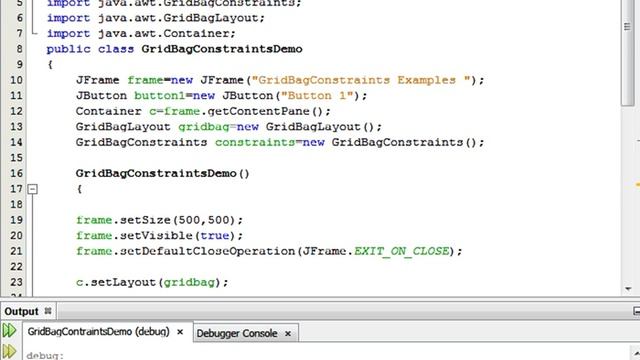Click the constructor GridBagConstraintsDemo() on line 16
640x360 pixels.
[162, 173]
